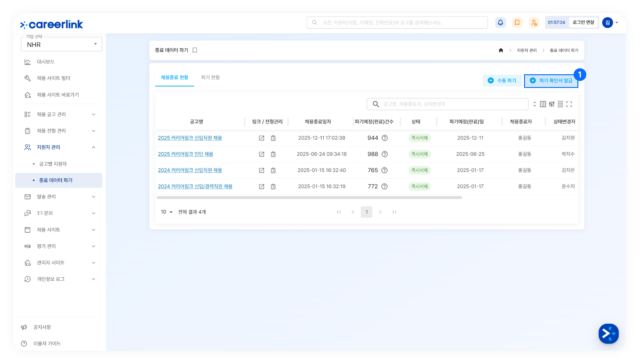Open column visibility settings icon
Viewport: 639px width, 364px height.
pyautogui.click(x=543, y=104)
